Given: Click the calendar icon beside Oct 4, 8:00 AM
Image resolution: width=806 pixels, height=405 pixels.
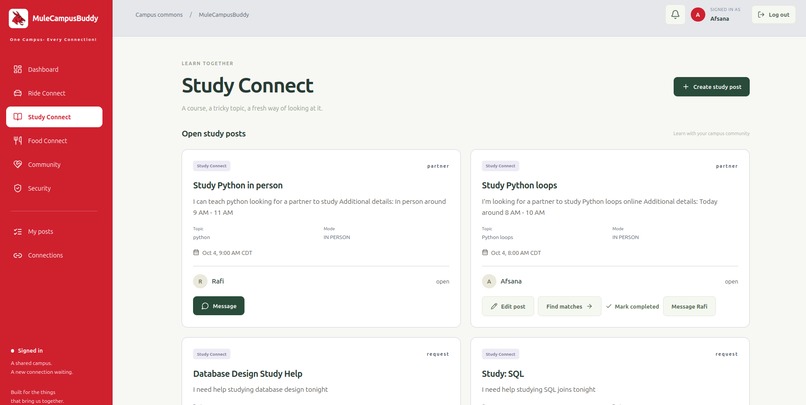Looking at the screenshot, I should point(485,252).
